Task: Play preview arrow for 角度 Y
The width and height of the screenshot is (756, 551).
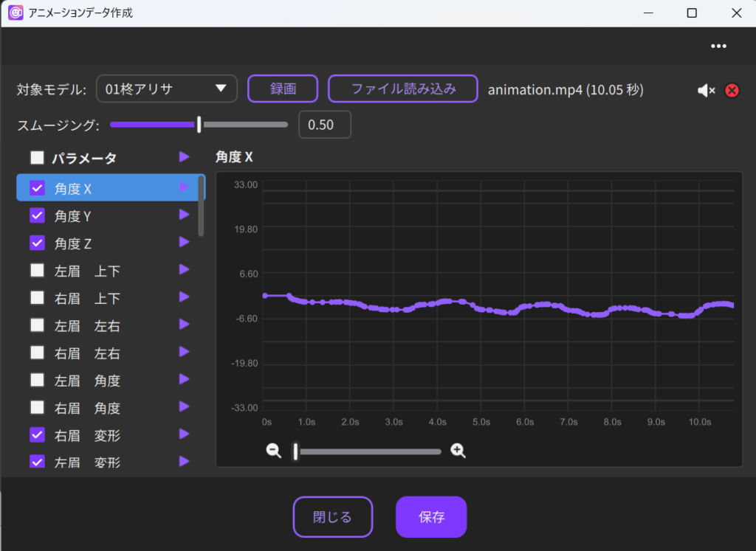Action: [x=184, y=215]
